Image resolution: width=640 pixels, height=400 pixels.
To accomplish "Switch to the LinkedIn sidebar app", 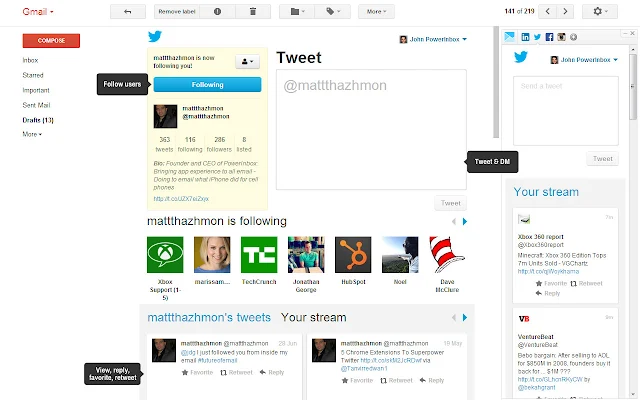I will [525, 37].
